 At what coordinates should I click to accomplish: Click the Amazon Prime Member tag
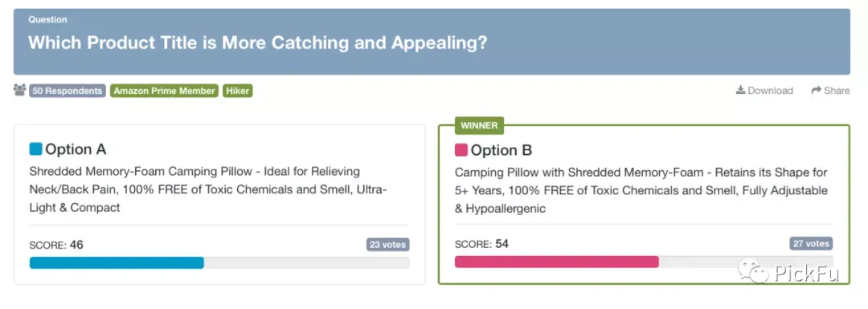point(165,91)
